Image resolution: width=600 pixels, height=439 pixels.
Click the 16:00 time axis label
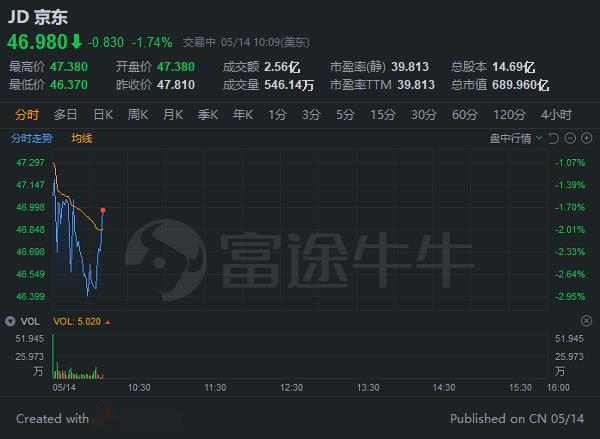558,387
